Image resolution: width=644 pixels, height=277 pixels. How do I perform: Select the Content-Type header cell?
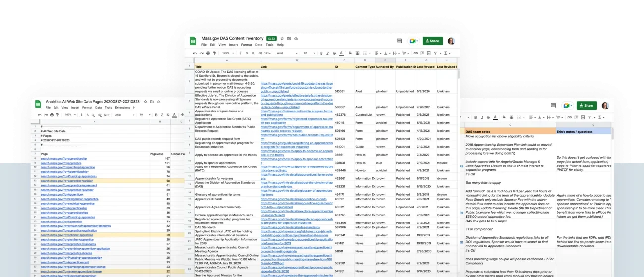[x=364, y=66]
